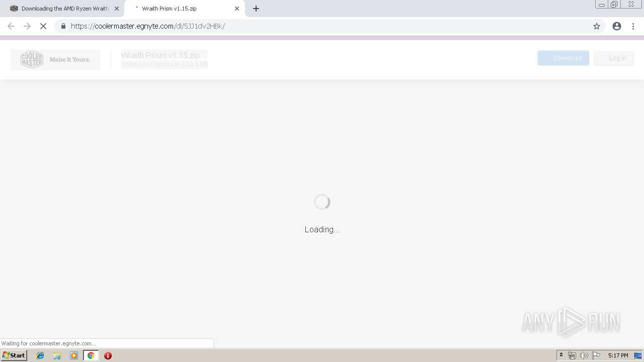The image size is (644, 362).
Task: Close the Wraith Prism v1.15.zip tab
Action: pos(237,9)
